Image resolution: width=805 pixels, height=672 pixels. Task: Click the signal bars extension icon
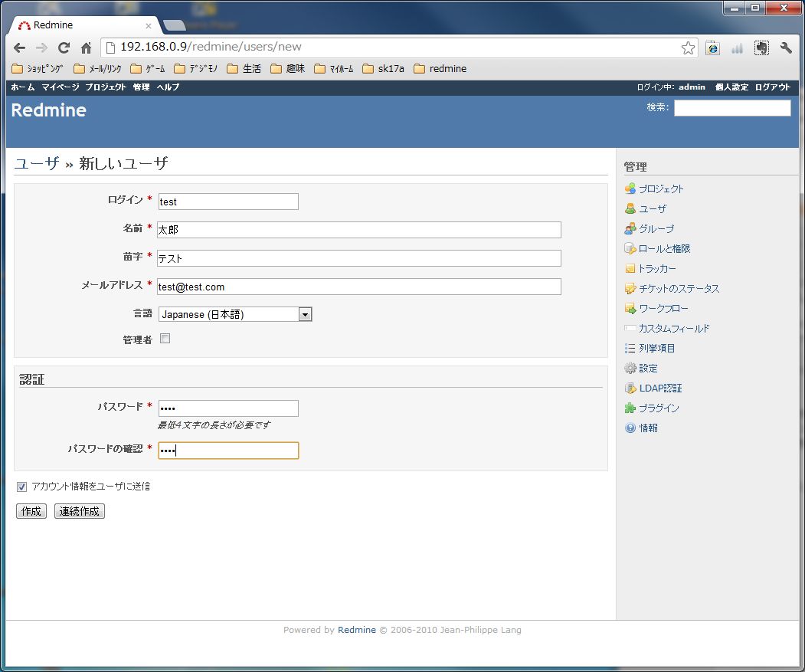(x=738, y=48)
